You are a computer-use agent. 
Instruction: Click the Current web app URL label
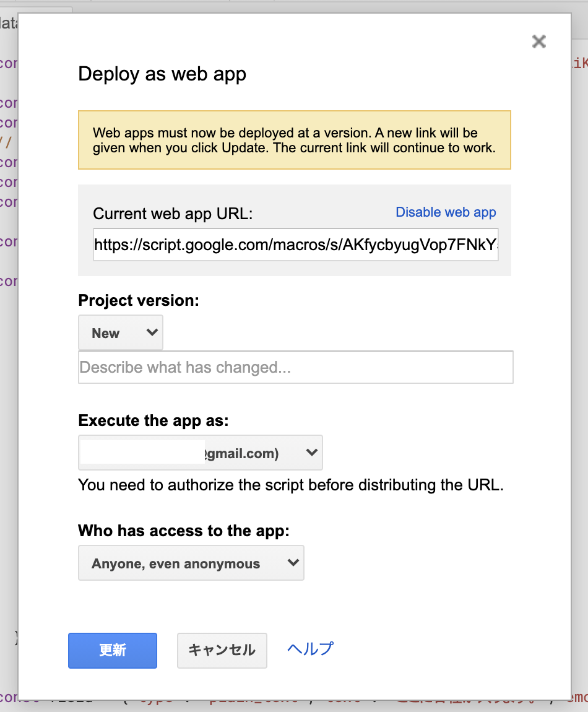[x=173, y=214]
